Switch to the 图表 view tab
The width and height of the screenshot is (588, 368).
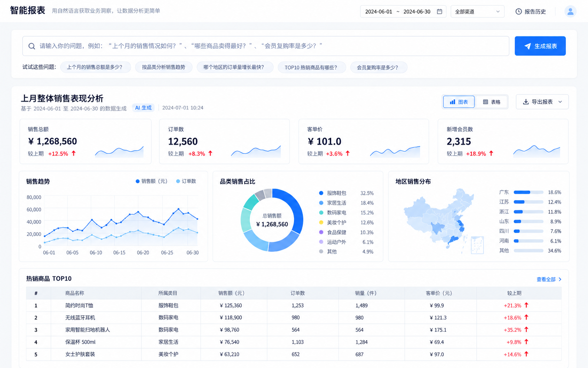459,102
